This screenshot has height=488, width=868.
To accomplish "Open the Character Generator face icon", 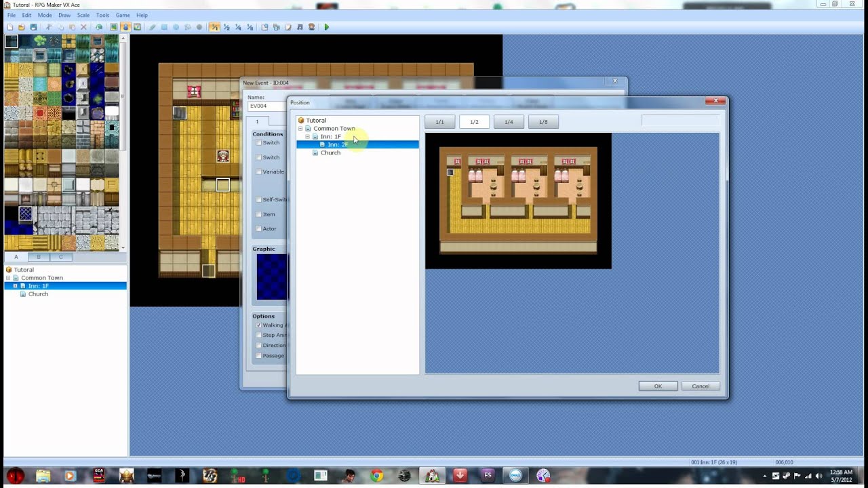I will pos(311,27).
